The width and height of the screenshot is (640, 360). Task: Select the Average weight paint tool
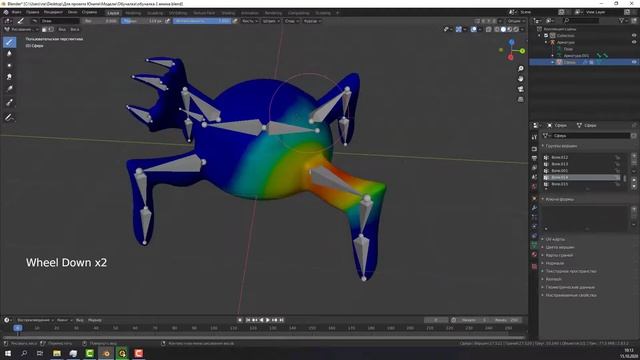(9, 65)
